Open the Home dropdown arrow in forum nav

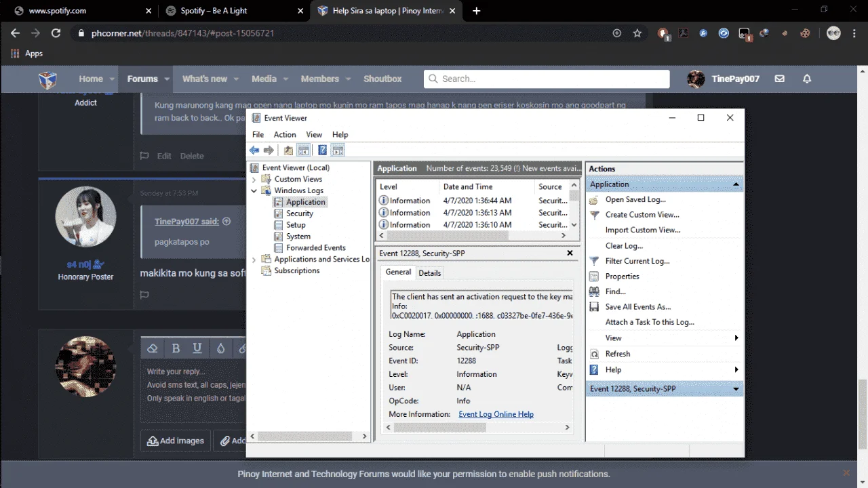coord(111,79)
